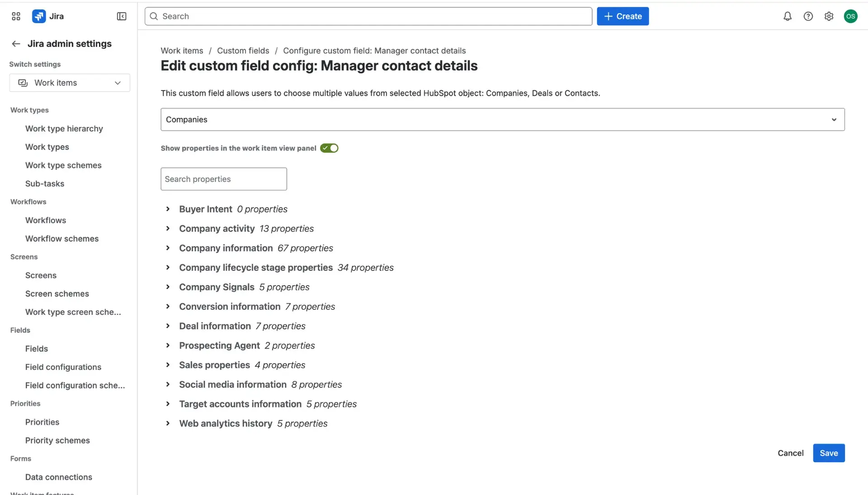This screenshot has width=868, height=495.
Task: Open the Switch settings Work items dropdown
Action: pos(69,83)
